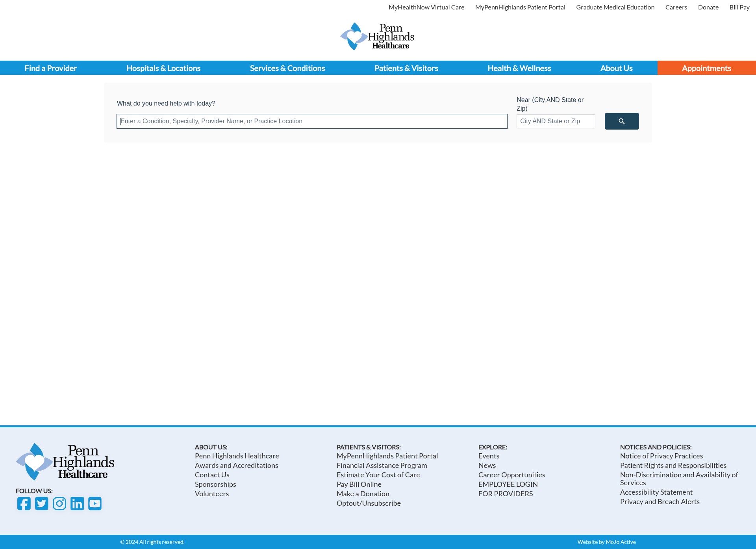Image resolution: width=756 pixels, height=549 pixels.
Task: Open Website by MoJo Active link
Action: [x=607, y=542]
